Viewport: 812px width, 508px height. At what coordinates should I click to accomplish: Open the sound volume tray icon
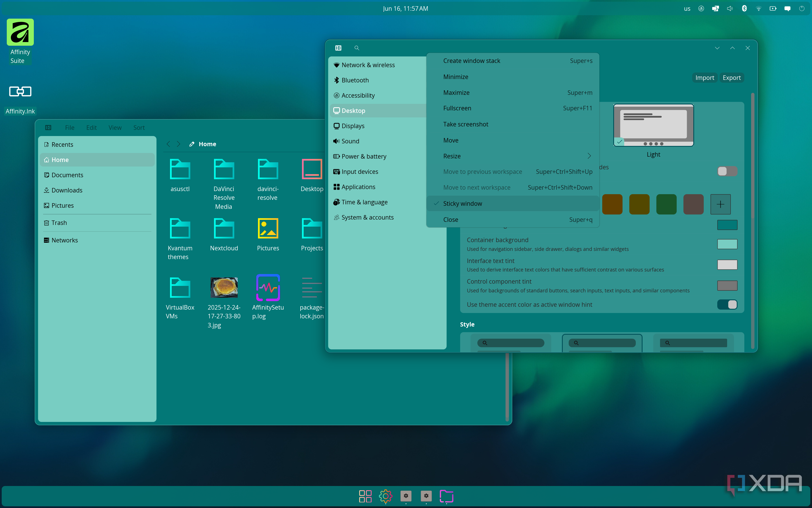pos(730,9)
